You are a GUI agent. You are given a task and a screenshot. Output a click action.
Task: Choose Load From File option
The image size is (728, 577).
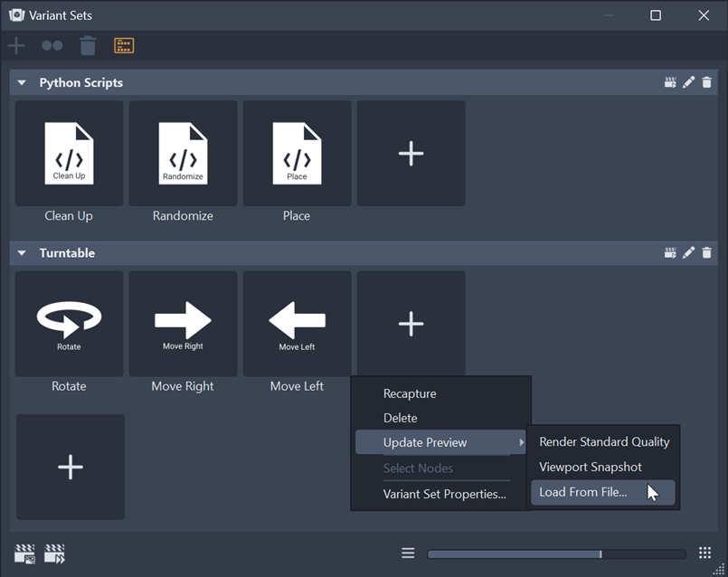click(602, 492)
